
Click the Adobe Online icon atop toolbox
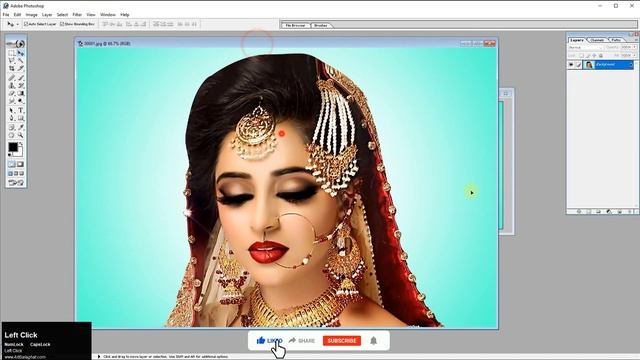coord(16,44)
